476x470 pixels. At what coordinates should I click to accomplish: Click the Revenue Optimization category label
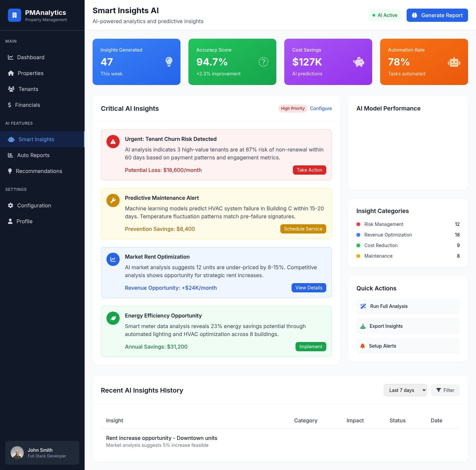coord(388,235)
